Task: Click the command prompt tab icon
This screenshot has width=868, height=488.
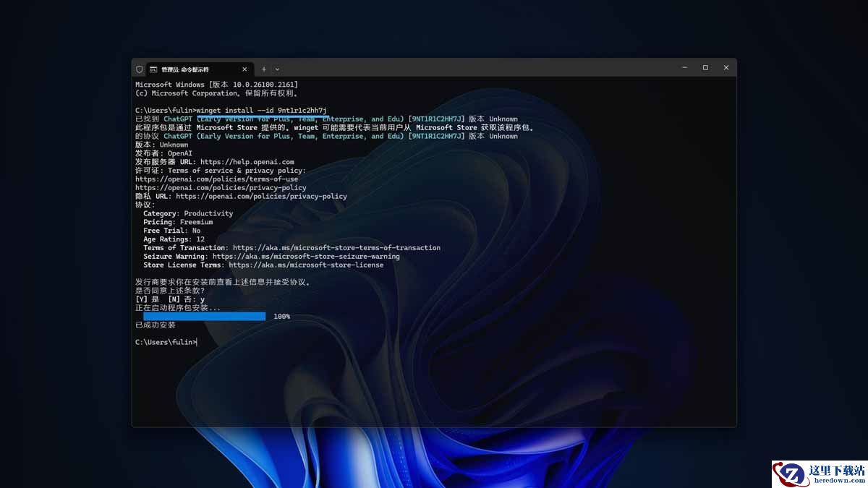Action: [153, 69]
